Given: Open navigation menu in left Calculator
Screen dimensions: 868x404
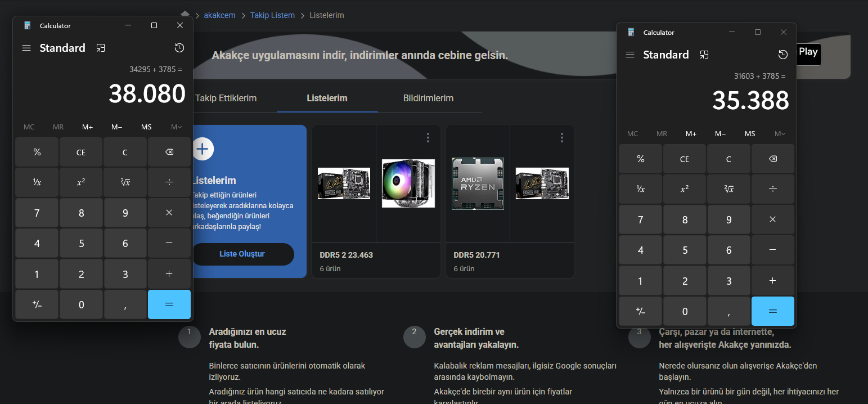Looking at the screenshot, I should (x=26, y=48).
